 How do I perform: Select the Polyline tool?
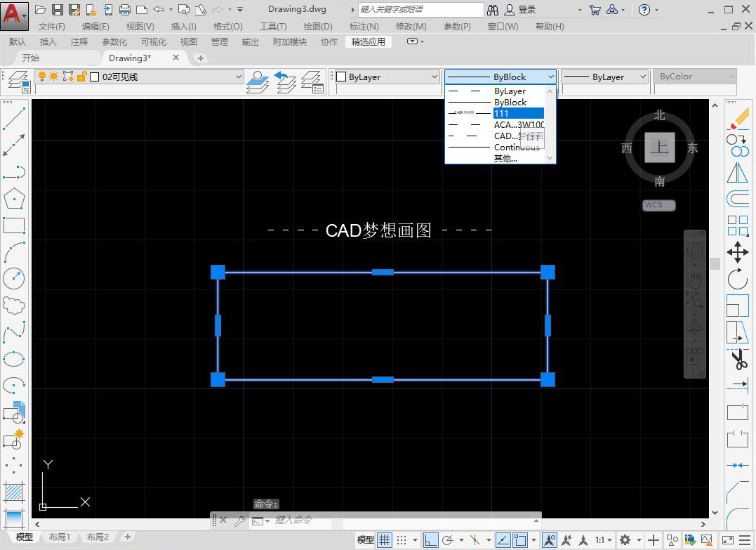14,172
